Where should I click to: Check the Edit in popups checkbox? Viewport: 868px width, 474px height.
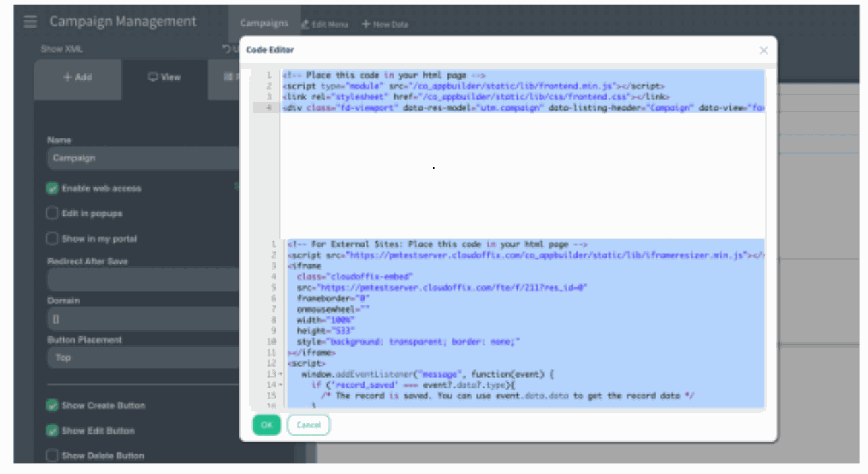pos(52,214)
